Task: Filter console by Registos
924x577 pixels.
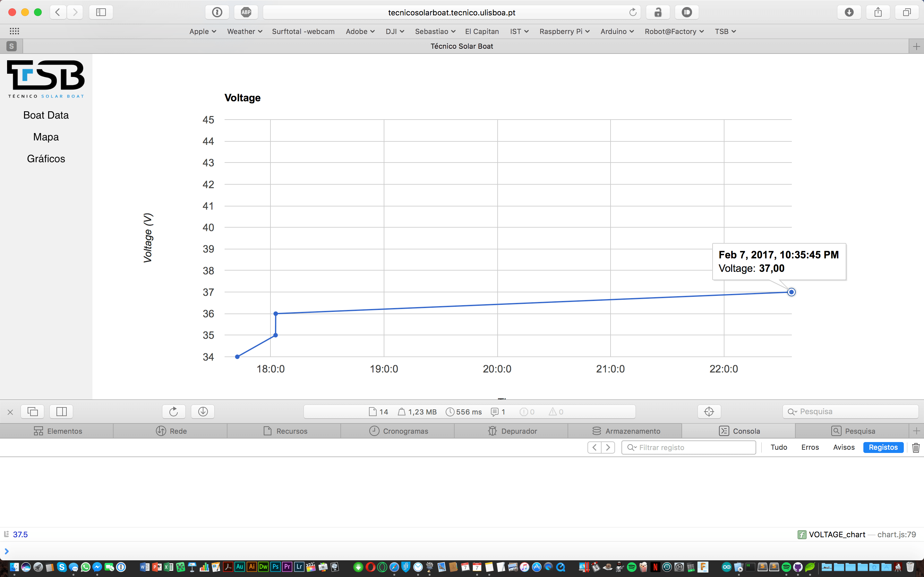Action: 883,447
